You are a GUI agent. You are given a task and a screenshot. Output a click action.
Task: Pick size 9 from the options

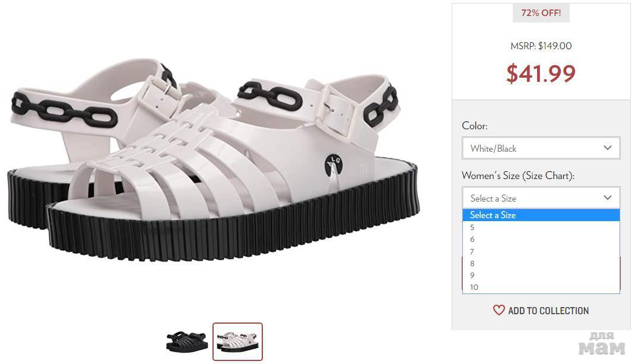click(x=473, y=275)
